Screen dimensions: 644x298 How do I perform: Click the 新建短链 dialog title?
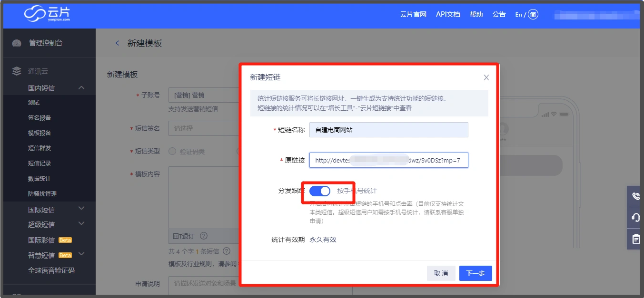[x=266, y=77]
